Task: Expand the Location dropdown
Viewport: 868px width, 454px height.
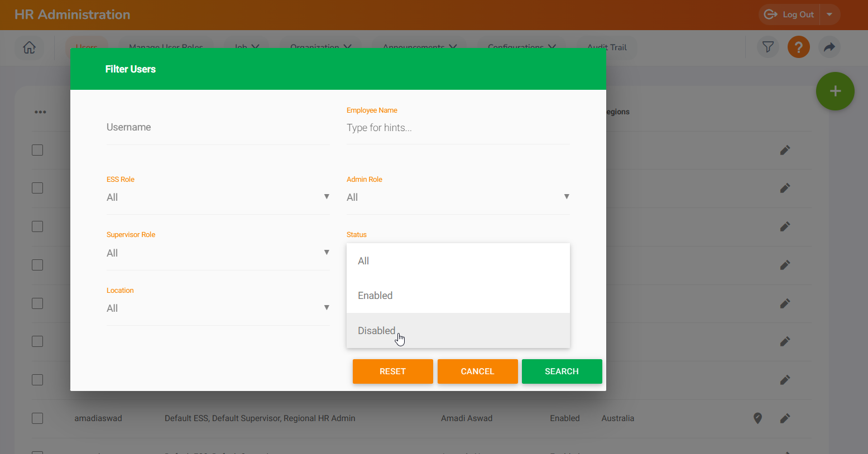Action: pyautogui.click(x=218, y=308)
